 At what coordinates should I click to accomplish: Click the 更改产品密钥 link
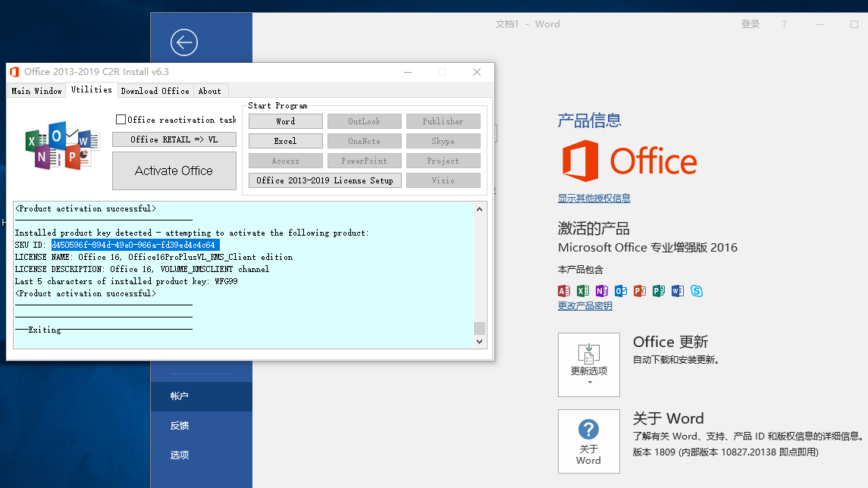click(x=584, y=306)
